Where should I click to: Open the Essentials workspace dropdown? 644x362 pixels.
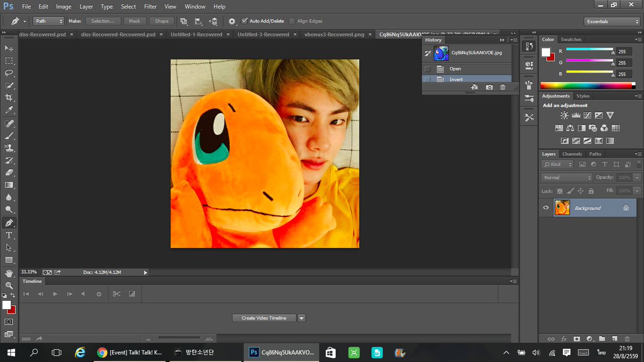pos(612,21)
